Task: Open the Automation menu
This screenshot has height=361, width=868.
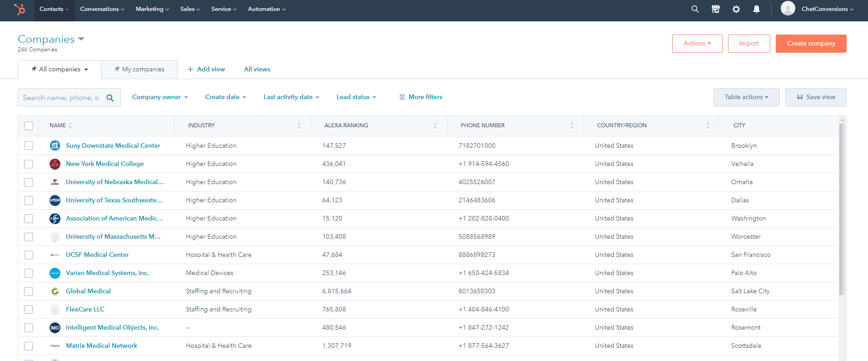Action: 267,9
